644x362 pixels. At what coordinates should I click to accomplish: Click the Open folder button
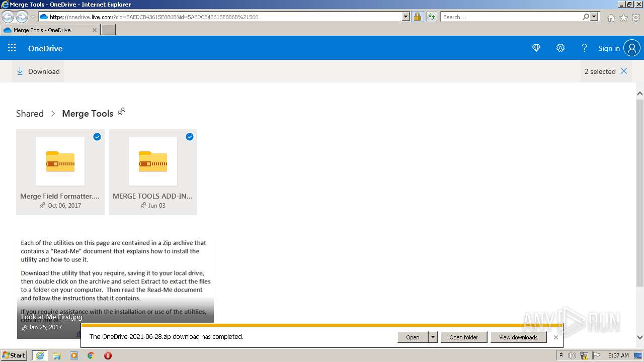tap(464, 337)
